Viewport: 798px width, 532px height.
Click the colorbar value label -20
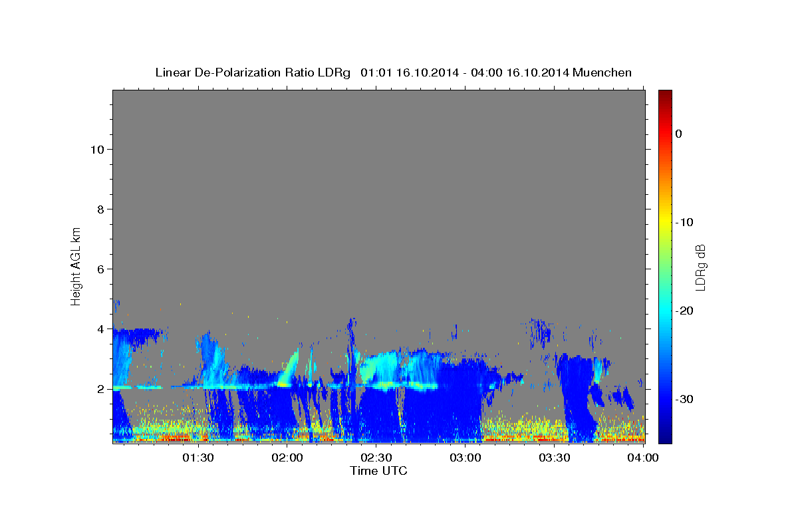[685, 311]
